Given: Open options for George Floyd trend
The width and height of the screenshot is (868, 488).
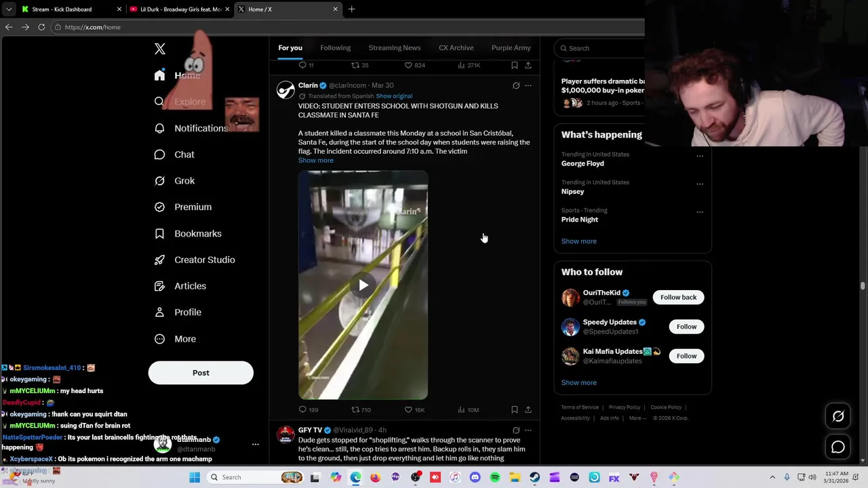Looking at the screenshot, I should 700,156.
